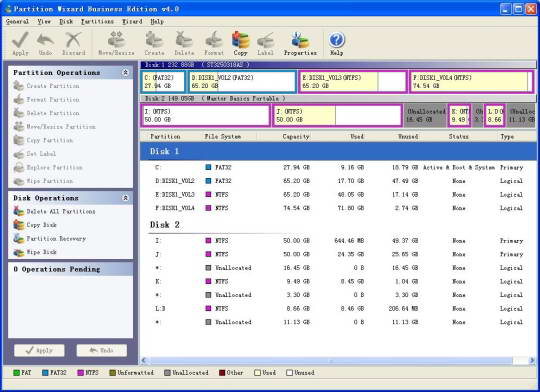Click the Create toolbar icon

(x=154, y=39)
